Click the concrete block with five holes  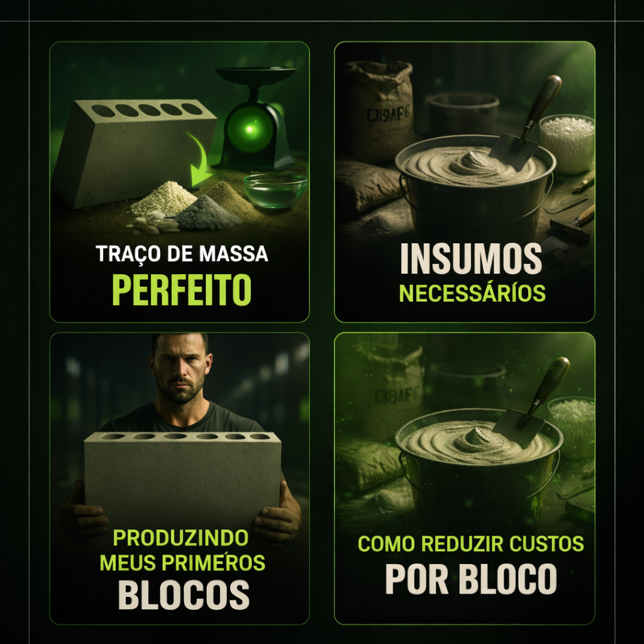135,152
